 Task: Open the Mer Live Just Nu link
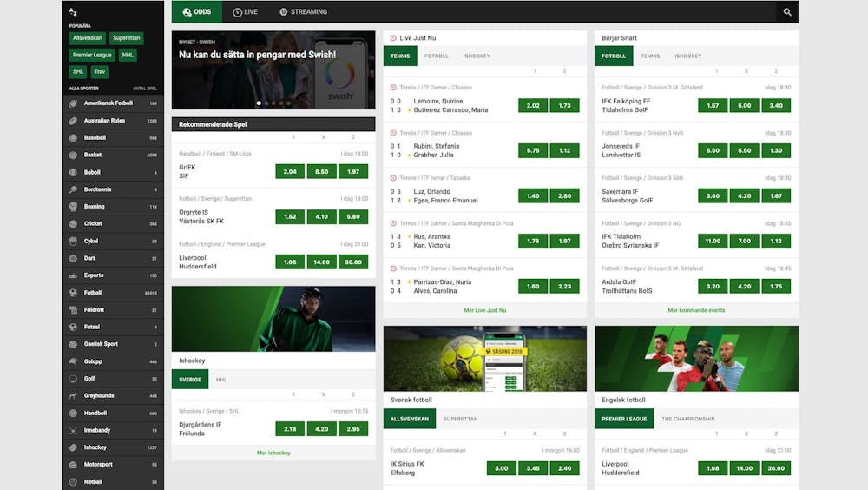coord(485,310)
